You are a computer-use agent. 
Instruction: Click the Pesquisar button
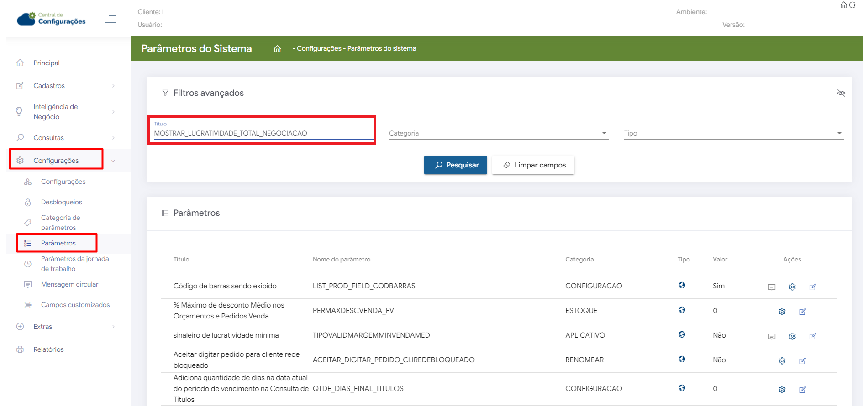(455, 165)
